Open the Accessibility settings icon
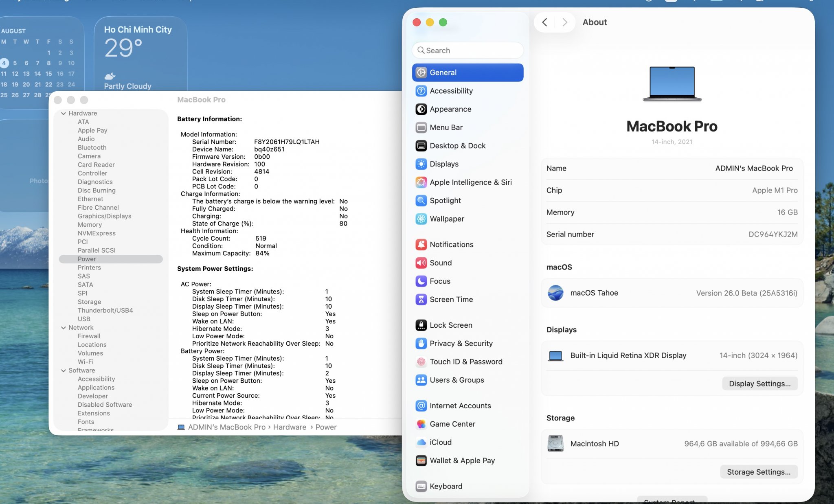This screenshot has height=504, width=834. (x=421, y=91)
